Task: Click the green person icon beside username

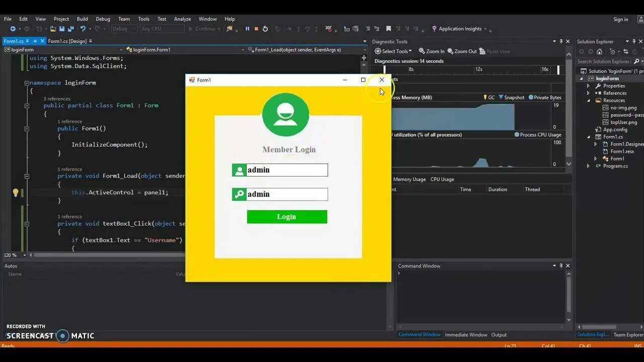Action: [239, 170]
